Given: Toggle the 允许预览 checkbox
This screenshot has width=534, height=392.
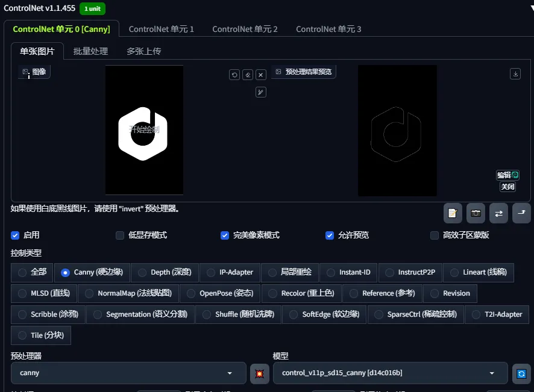Looking at the screenshot, I should [x=330, y=235].
